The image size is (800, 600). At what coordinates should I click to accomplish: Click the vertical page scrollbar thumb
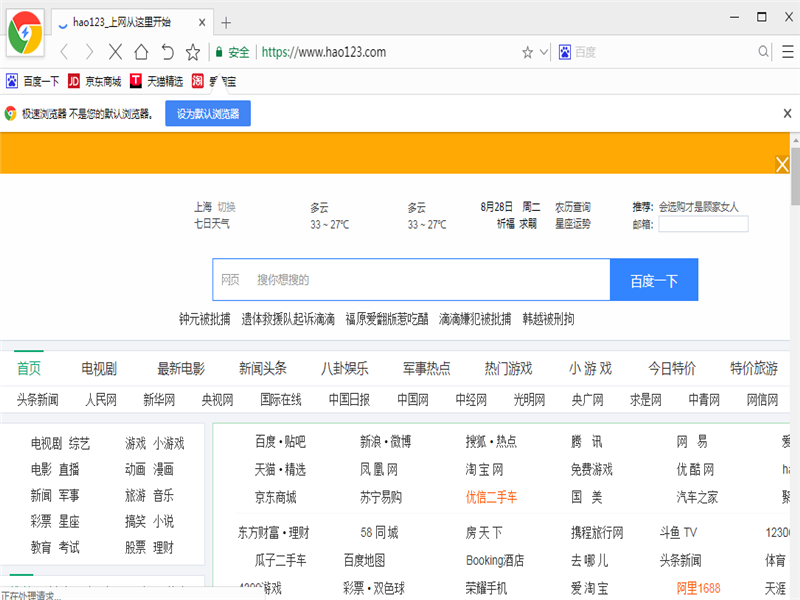click(795, 176)
